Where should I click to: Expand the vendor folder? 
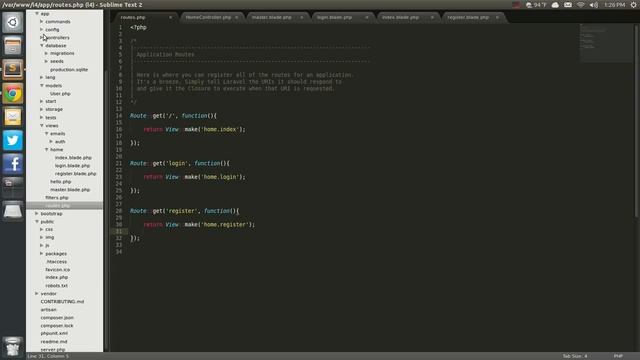click(x=37, y=293)
